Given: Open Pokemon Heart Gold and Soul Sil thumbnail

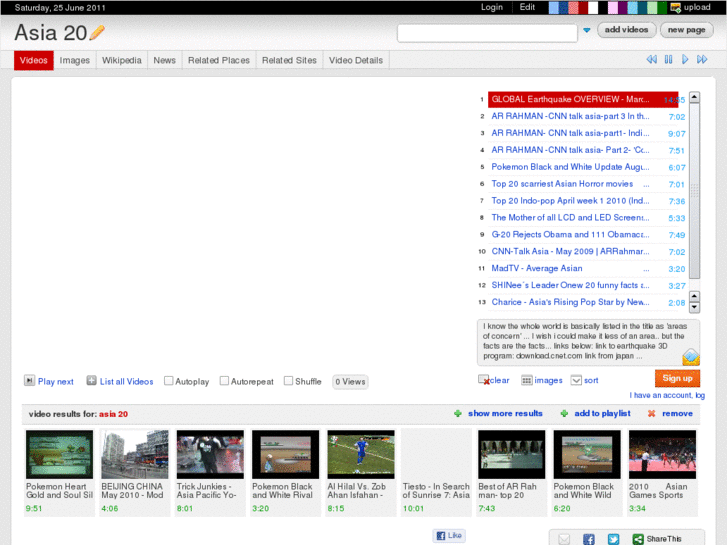Looking at the screenshot, I should (59, 454).
